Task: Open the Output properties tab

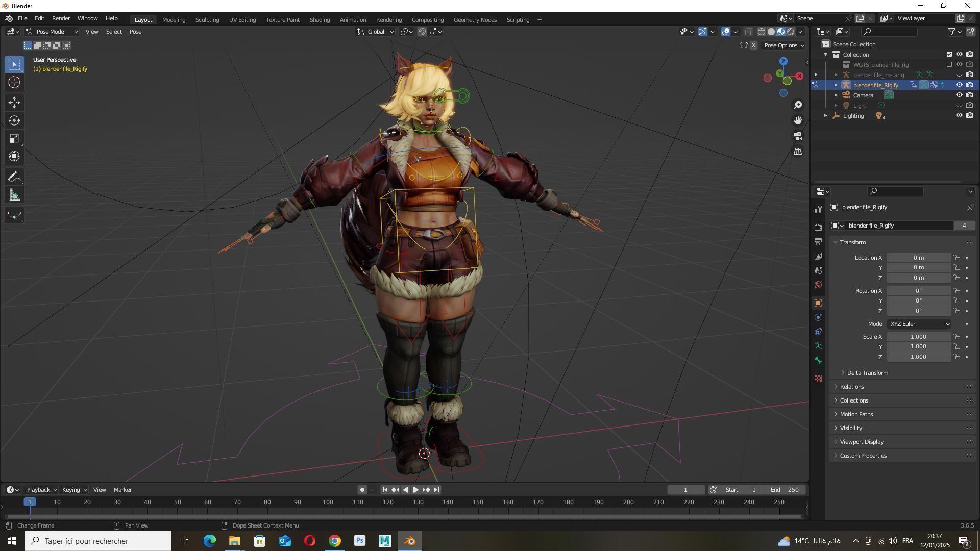Action: point(818,241)
